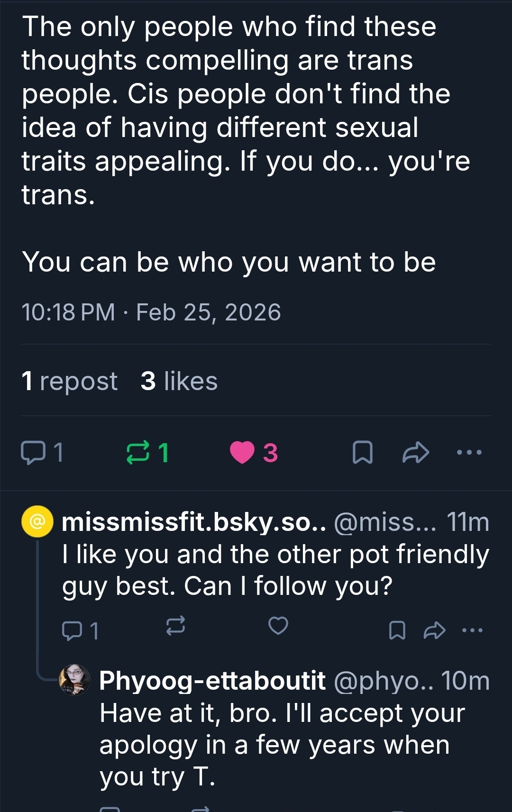The height and width of the screenshot is (812, 512).
Task: Bookmark the main post
Action: [363, 452]
